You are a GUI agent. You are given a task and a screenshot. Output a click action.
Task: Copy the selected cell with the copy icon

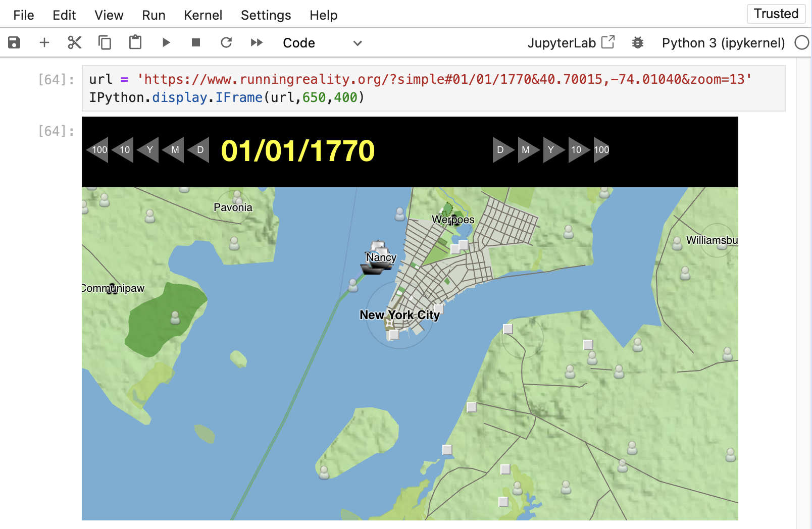tap(105, 43)
